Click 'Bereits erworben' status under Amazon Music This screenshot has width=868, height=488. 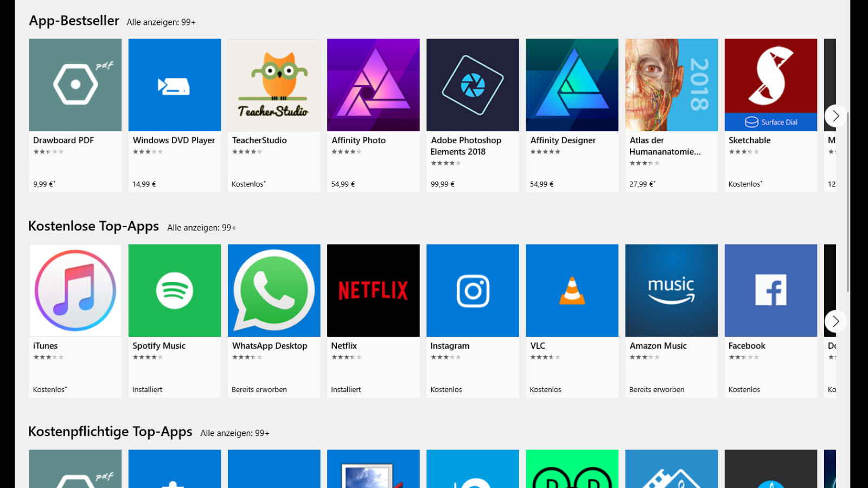tap(656, 390)
